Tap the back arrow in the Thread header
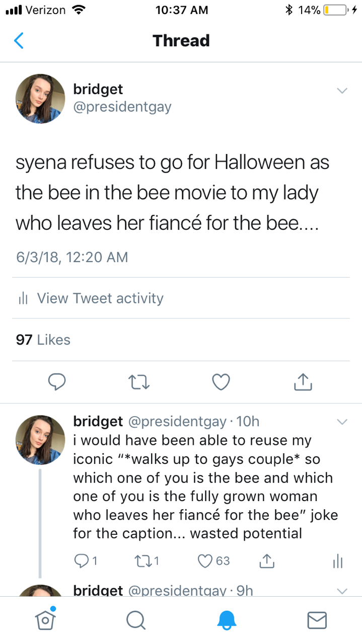 coord(19,40)
